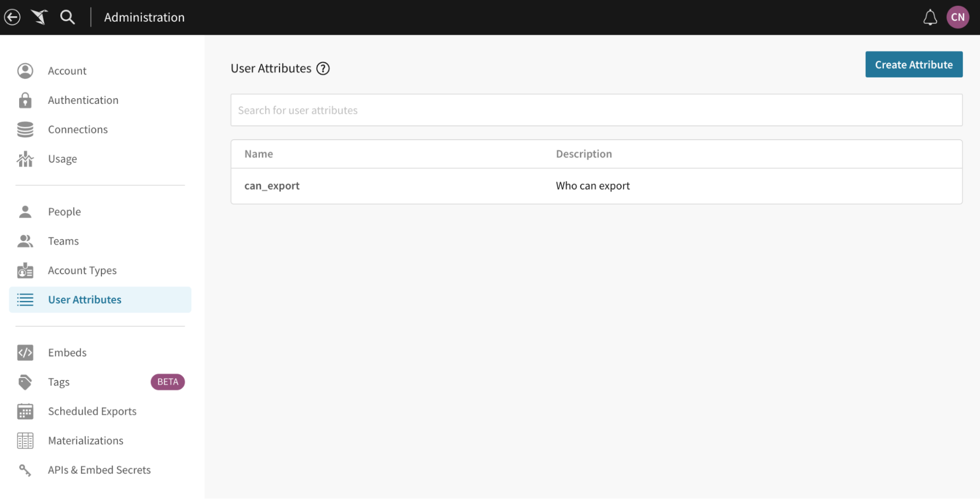The width and height of the screenshot is (980, 499).
Task: Click the Account Types badge icon
Action: tap(25, 270)
